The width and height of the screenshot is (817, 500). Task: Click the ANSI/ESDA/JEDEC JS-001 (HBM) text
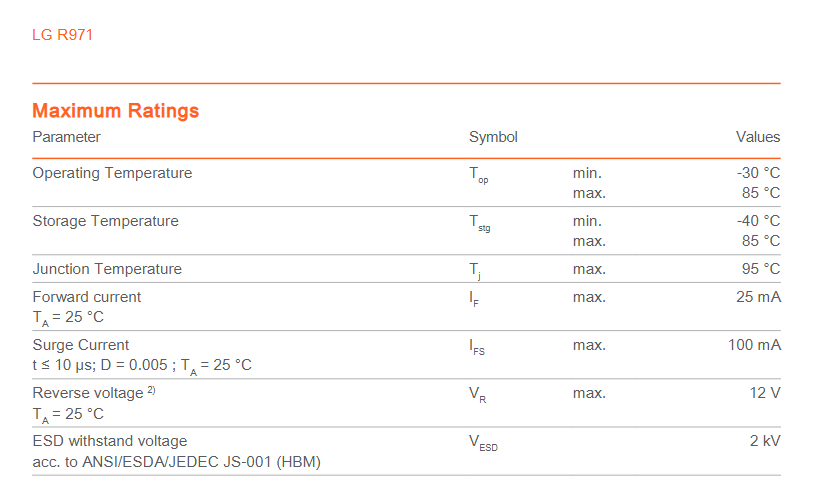[x=201, y=462]
